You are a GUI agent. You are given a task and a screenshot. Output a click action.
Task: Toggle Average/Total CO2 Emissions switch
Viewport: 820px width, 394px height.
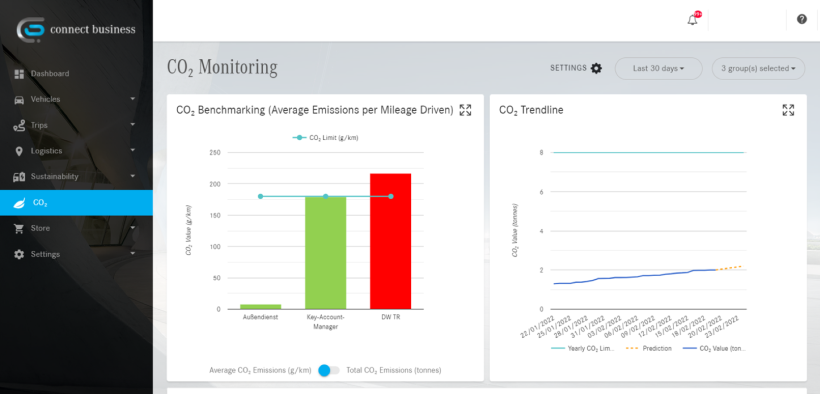pyautogui.click(x=328, y=370)
